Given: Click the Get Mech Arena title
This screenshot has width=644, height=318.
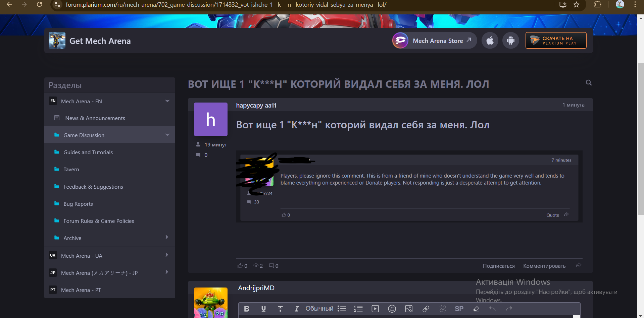Looking at the screenshot, I should (100, 41).
